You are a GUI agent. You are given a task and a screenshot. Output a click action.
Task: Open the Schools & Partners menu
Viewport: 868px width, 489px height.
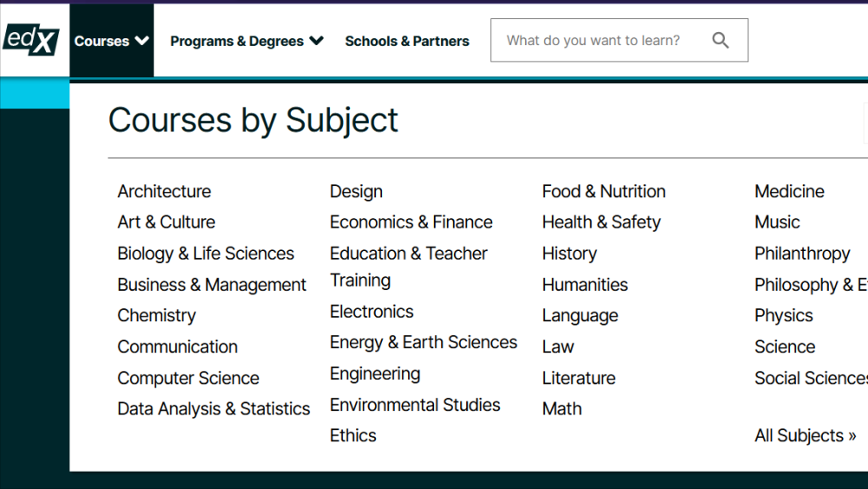pos(407,41)
